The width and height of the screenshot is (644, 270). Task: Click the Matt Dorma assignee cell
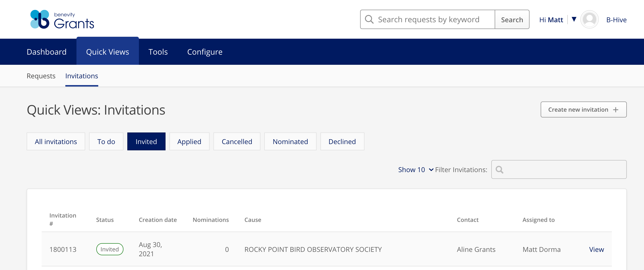541,249
